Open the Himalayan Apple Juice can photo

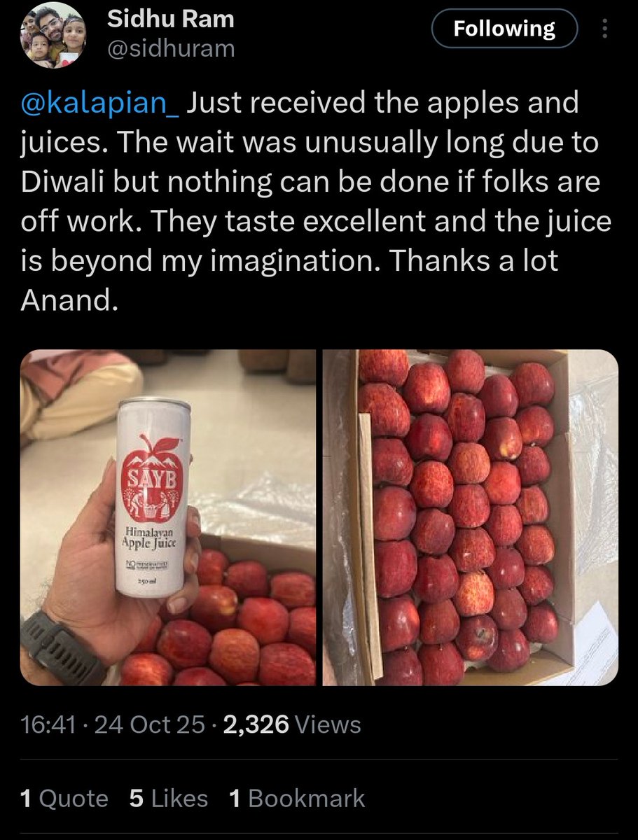point(168,517)
